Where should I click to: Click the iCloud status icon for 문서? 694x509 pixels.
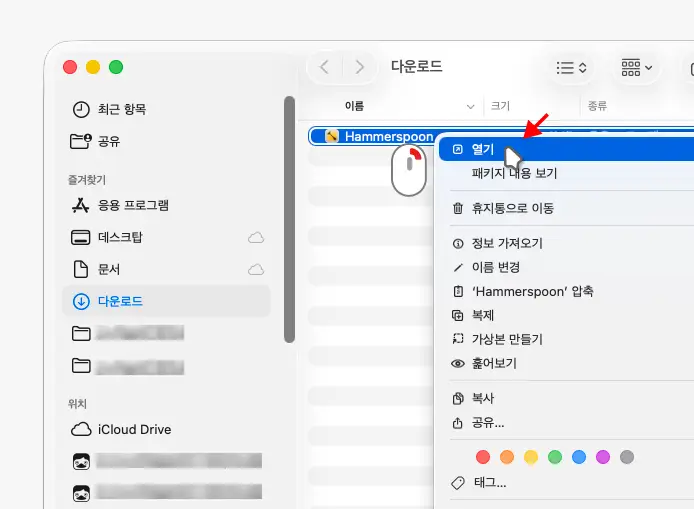[256, 270]
